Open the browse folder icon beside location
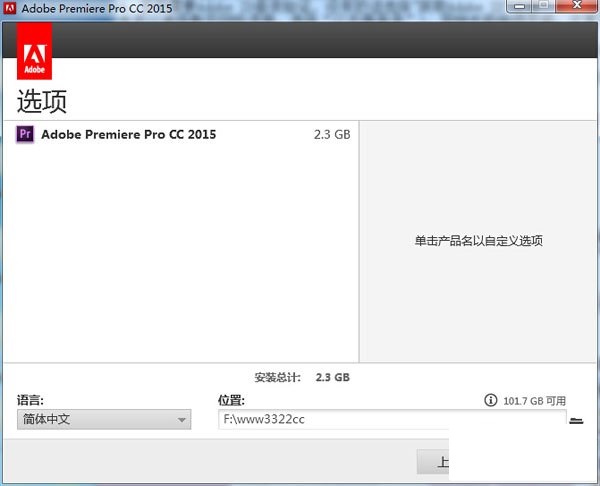This screenshot has width=600, height=486. (576, 420)
